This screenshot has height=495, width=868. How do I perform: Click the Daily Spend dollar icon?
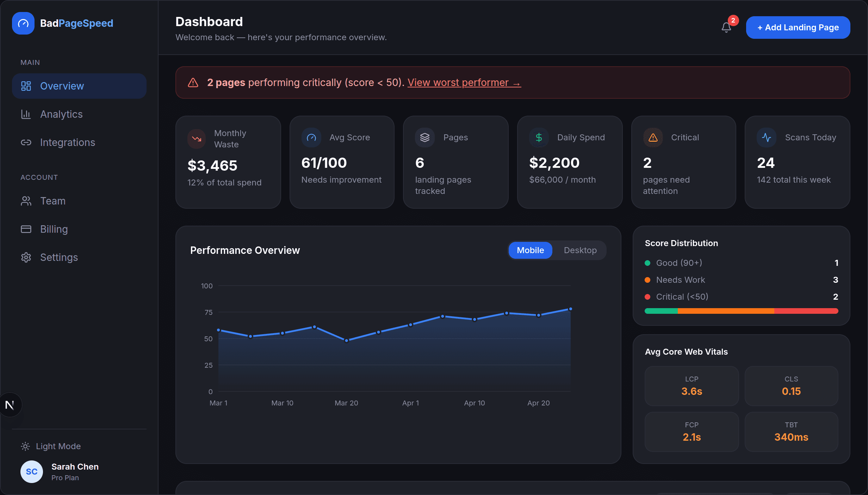pos(539,137)
